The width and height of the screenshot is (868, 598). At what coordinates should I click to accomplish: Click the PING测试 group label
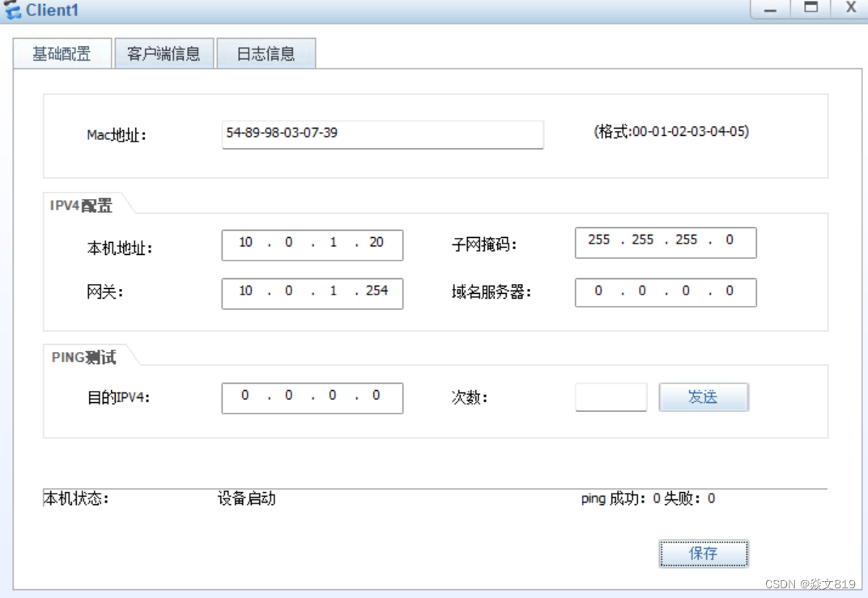pyautogui.click(x=83, y=358)
